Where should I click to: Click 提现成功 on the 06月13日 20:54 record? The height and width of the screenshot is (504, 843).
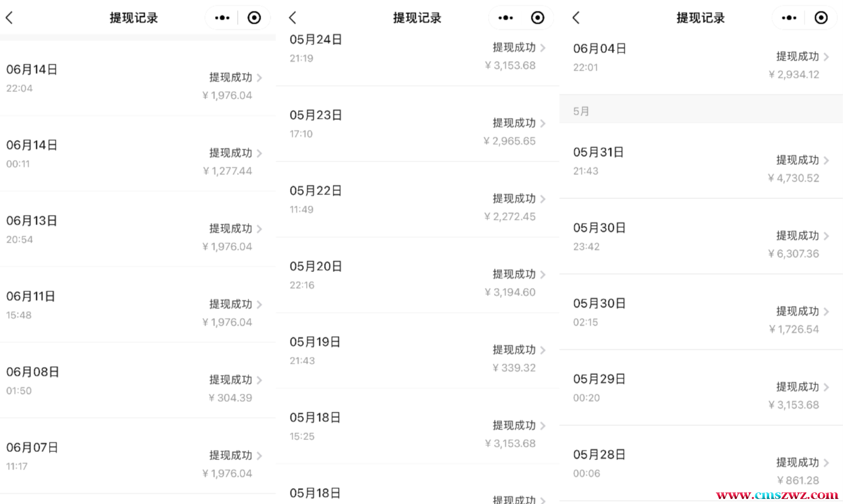231,229
